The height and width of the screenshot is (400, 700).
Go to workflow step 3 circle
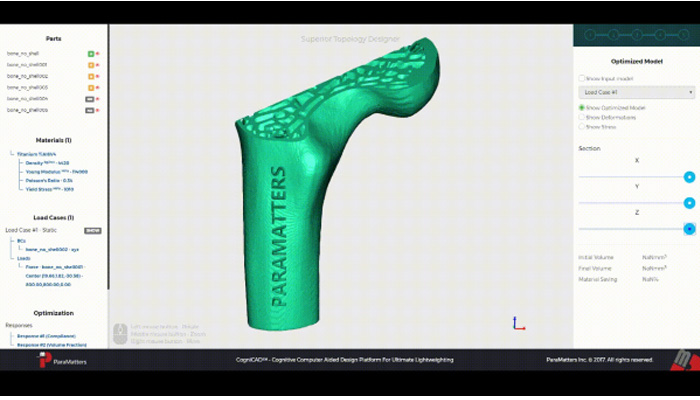tap(637, 35)
